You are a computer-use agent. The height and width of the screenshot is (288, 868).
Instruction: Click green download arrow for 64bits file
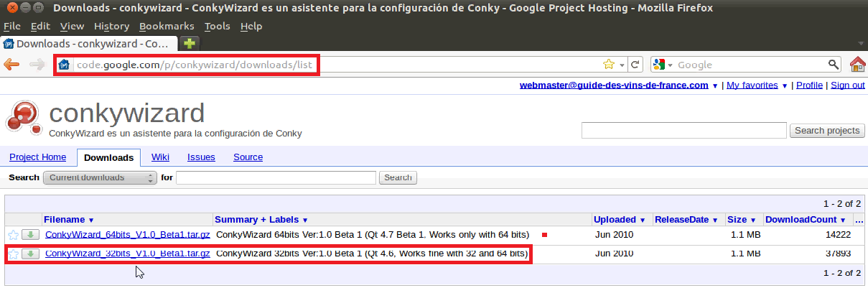click(x=30, y=234)
